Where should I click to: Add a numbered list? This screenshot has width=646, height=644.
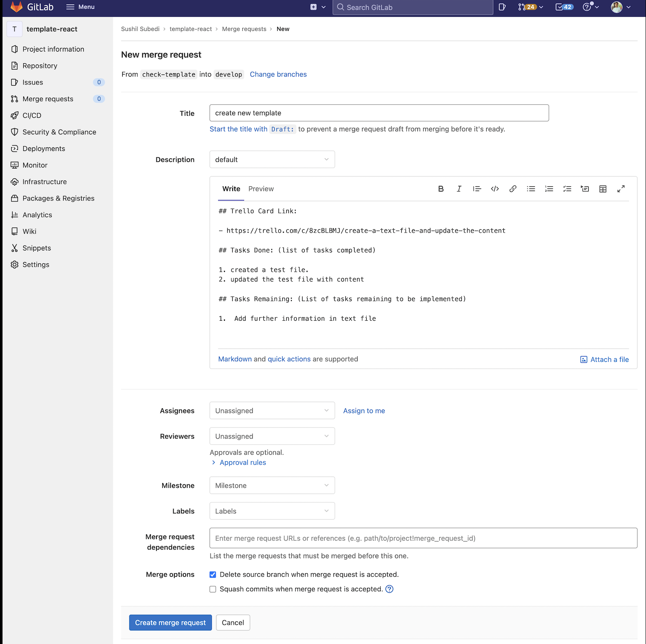(549, 189)
